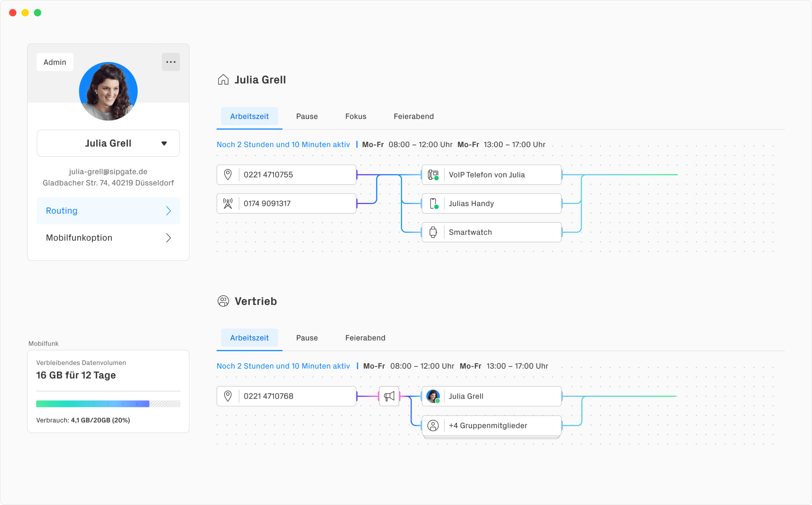Switch to Fokus tab under Julia Grell
Viewport: 812px width, 505px height.
355,116
